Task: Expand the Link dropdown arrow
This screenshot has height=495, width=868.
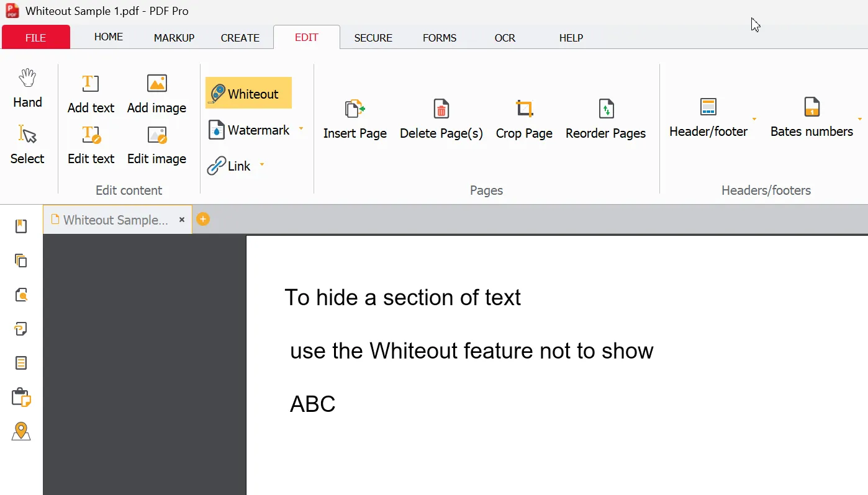Action: tap(262, 164)
